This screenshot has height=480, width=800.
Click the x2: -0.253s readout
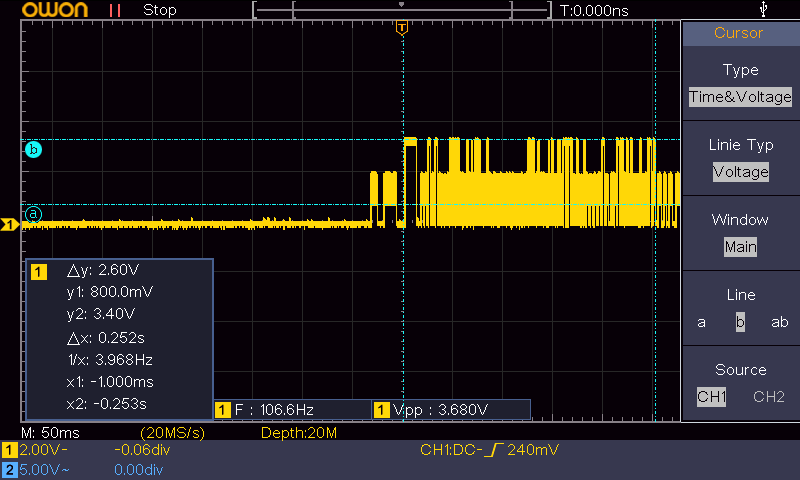click(107, 404)
